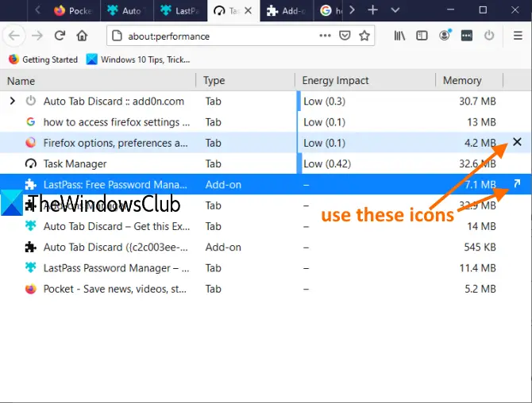
Task: Click the 11.4 MB memory value
Action: click(477, 268)
